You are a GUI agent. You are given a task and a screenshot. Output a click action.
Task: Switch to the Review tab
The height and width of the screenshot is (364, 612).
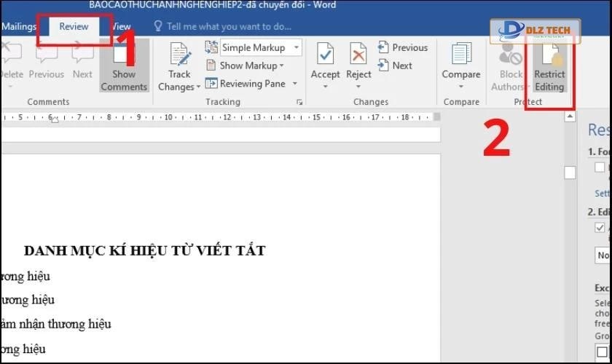tap(74, 26)
